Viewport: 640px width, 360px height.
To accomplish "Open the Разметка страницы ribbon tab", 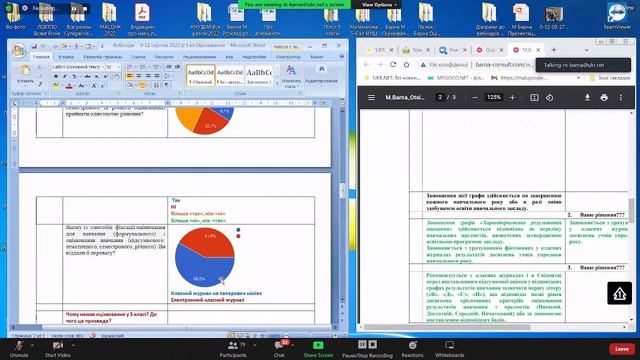I will coord(103,57).
